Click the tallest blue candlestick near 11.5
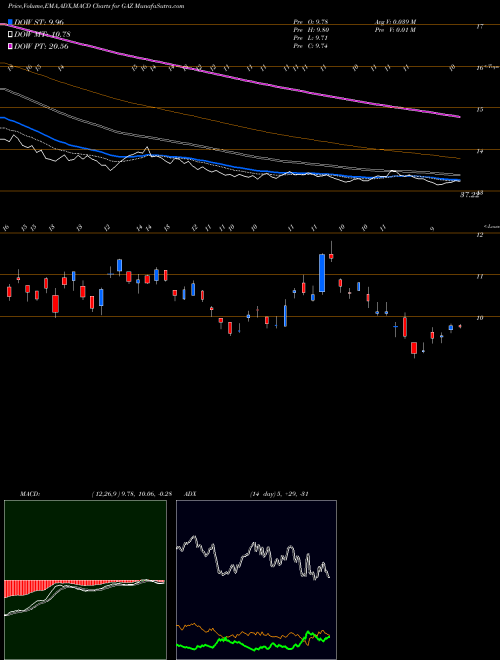 click(322, 273)
